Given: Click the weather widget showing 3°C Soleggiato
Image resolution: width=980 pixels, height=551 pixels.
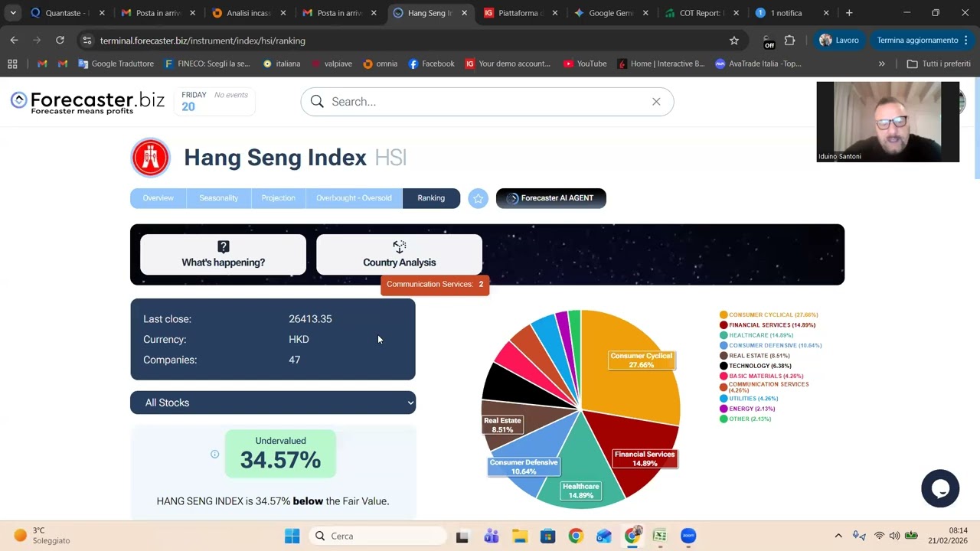Looking at the screenshot, I should [x=42, y=536].
